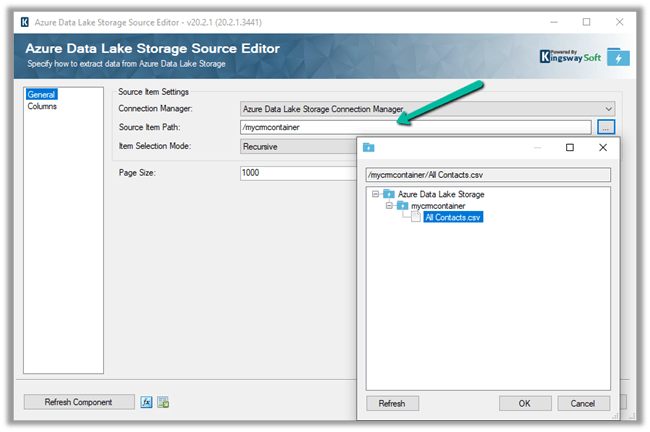Viewport: 650px width, 432px height.
Task: Click the Connection Manager label
Action: click(x=155, y=109)
